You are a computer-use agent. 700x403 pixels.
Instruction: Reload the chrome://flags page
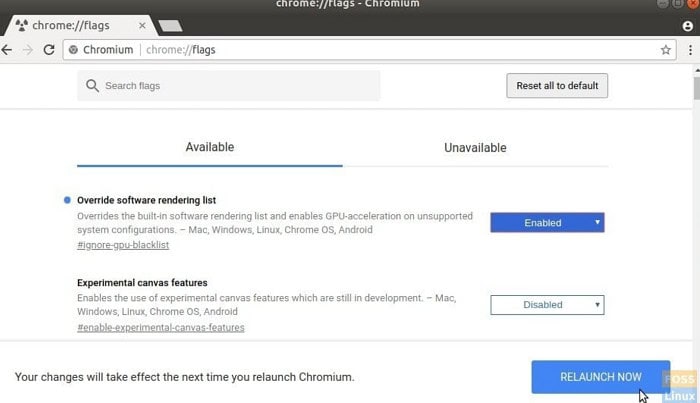coord(49,50)
